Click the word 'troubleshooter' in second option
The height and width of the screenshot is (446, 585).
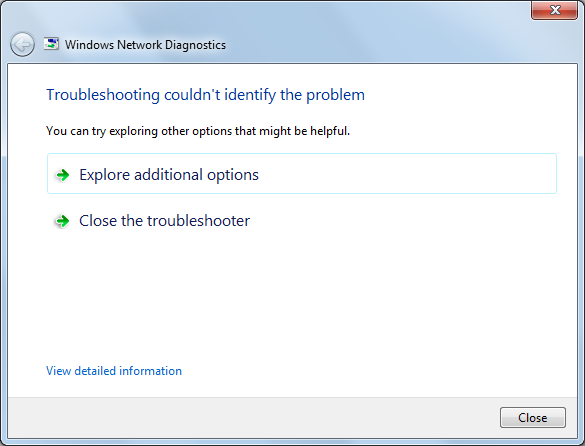coord(198,221)
